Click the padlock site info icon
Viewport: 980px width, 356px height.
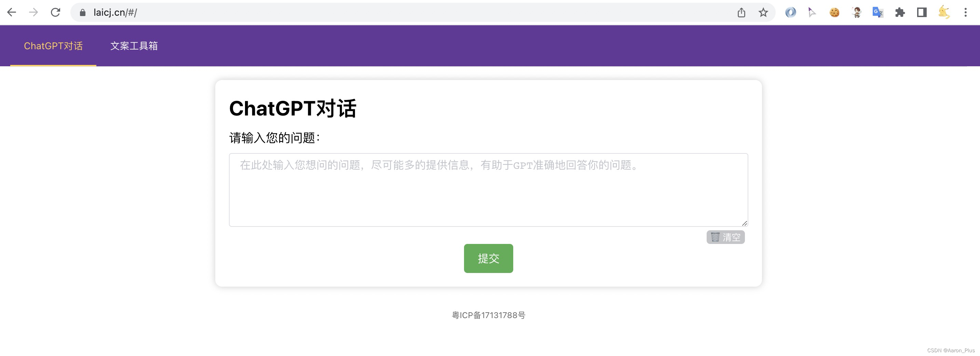tap(83, 13)
